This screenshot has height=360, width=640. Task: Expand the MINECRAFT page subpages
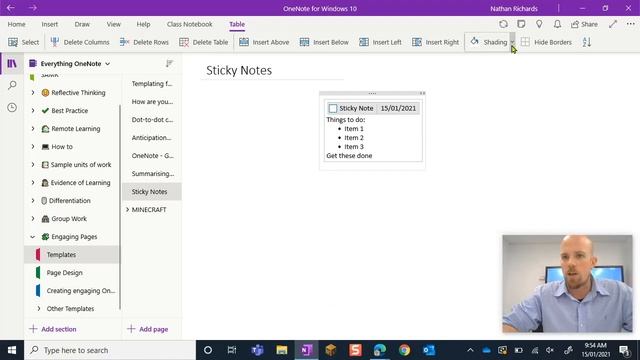[x=127, y=209]
